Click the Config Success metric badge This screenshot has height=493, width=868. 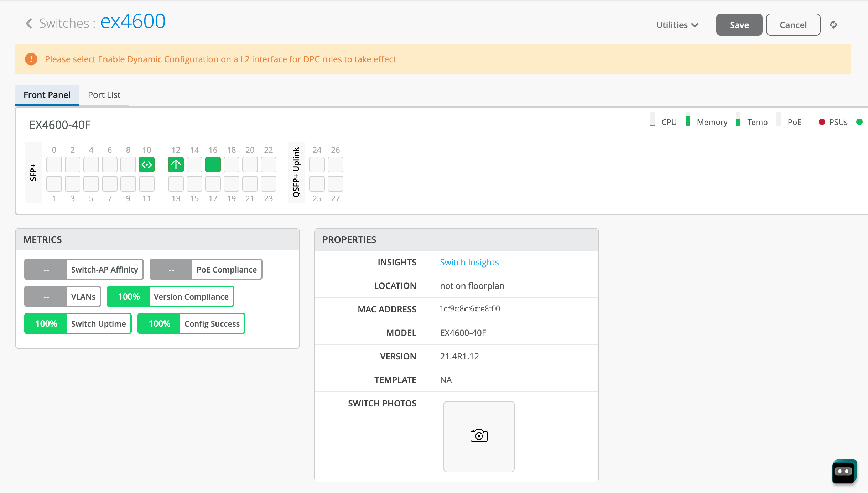[191, 323]
